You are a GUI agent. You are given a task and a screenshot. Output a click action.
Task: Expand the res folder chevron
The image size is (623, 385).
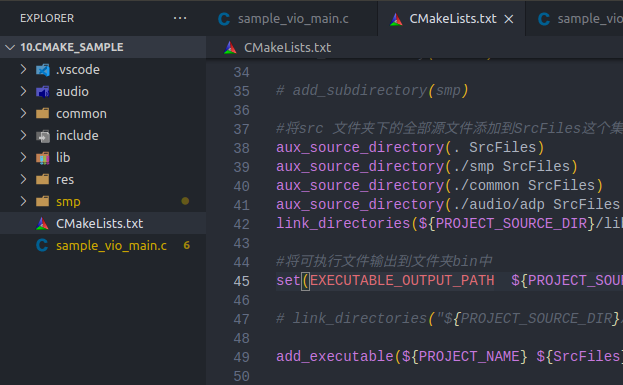[x=23, y=180]
